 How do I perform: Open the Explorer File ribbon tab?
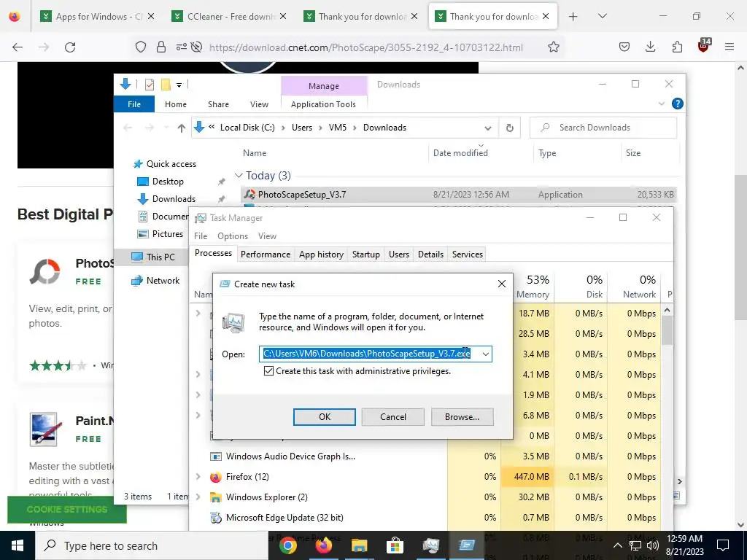(134, 104)
